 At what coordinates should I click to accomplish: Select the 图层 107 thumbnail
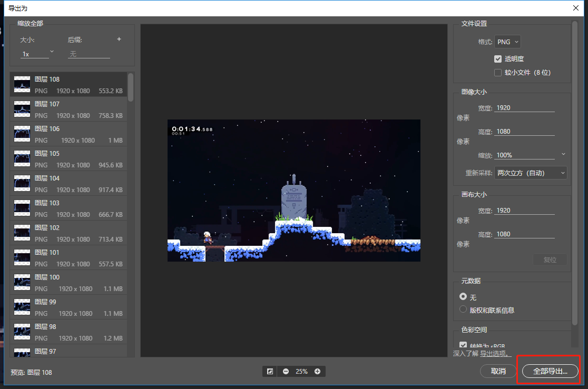click(22, 109)
